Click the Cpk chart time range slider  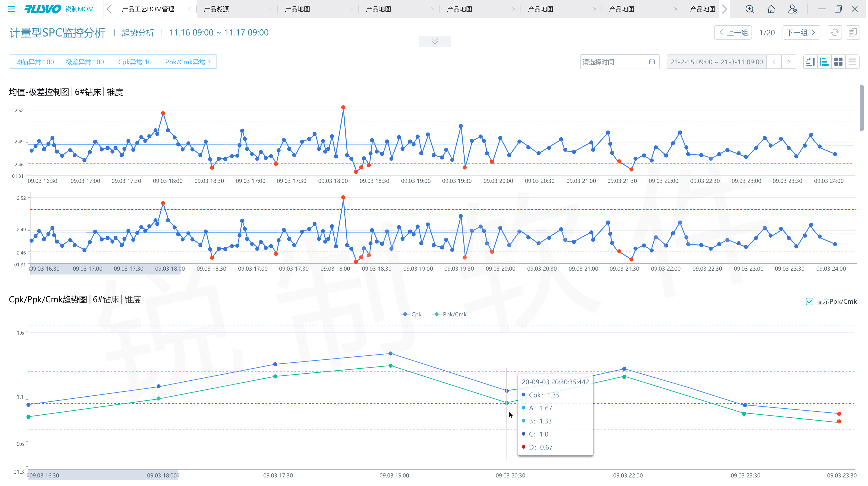(x=103, y=475)
